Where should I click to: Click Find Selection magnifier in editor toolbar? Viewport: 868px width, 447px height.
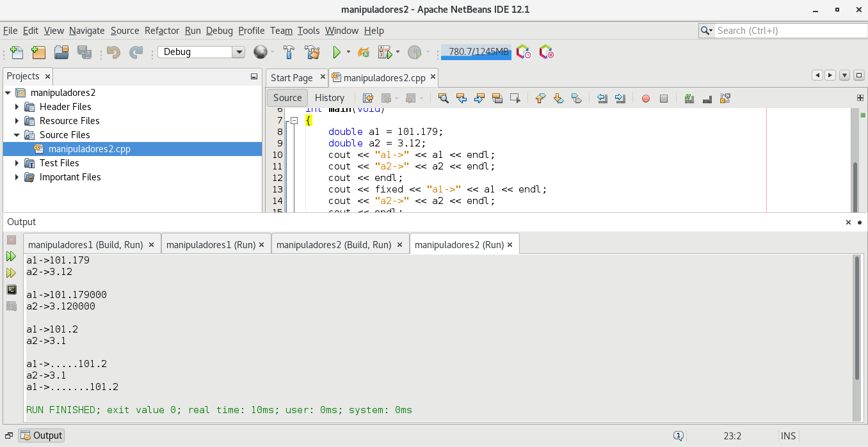pyautogui.click(x=443, y=98)
